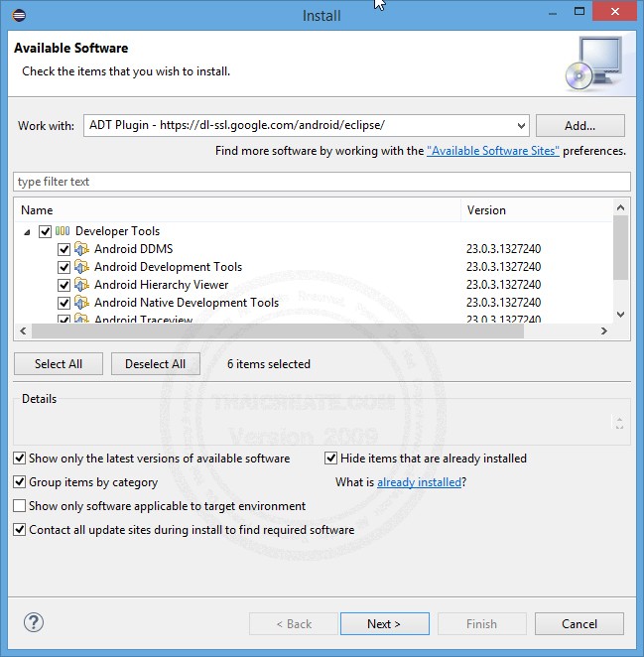Uncheck the Android Development Tools checkbox
The height and width of the screenshot is (657, 644).
click(64, 267)
